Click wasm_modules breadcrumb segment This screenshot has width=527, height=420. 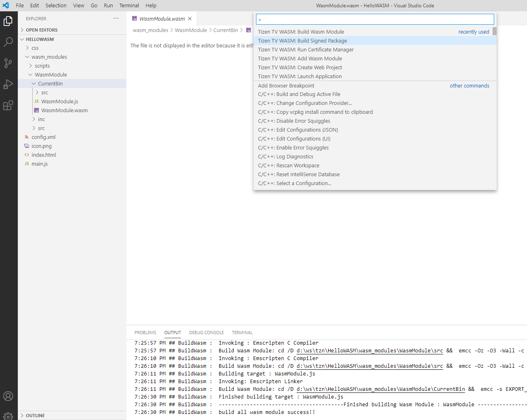coord(151,30)
